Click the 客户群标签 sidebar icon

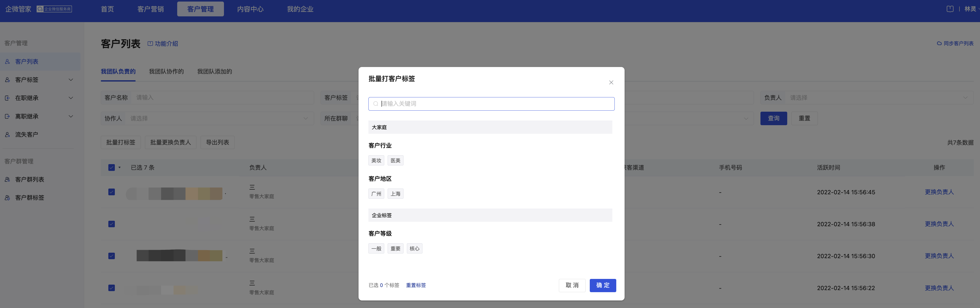coord(7,198)
